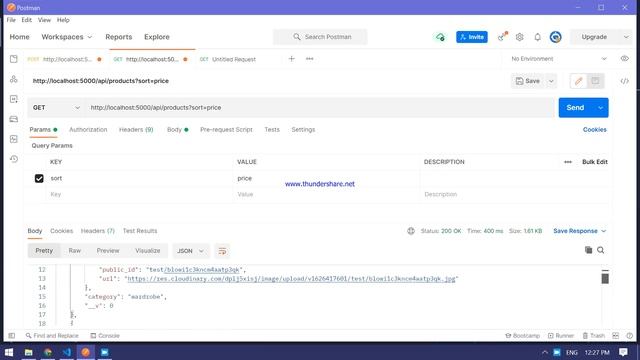Open the notifications bell icon

point(538,37)
